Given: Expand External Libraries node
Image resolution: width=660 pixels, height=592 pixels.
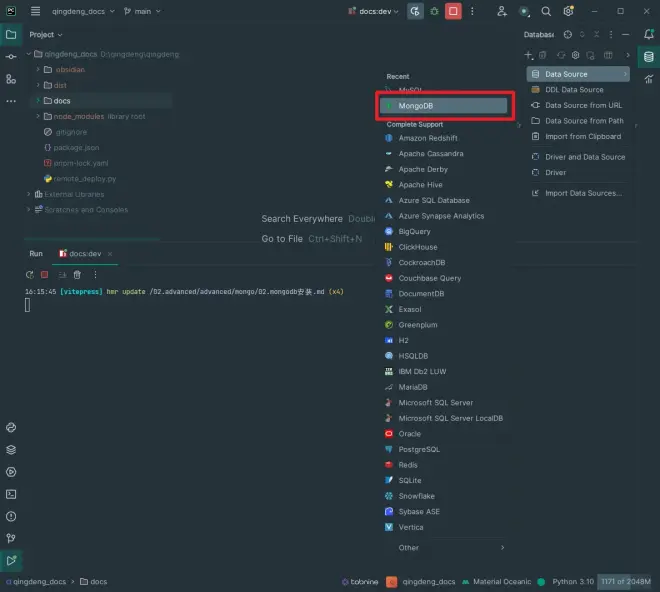Looking at the screenshot, I should pos(29,194).
